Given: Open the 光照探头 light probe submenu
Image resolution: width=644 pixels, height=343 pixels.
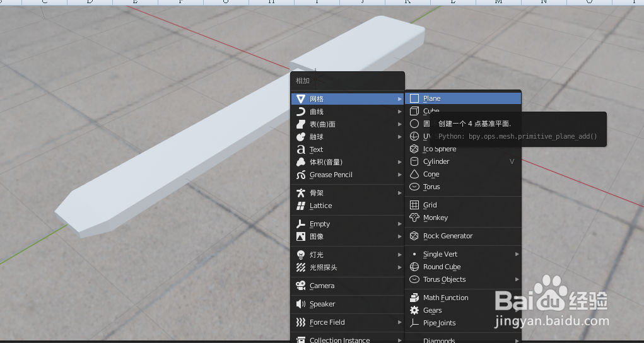Looking at the screenshot, I should (x=348, y=267).
